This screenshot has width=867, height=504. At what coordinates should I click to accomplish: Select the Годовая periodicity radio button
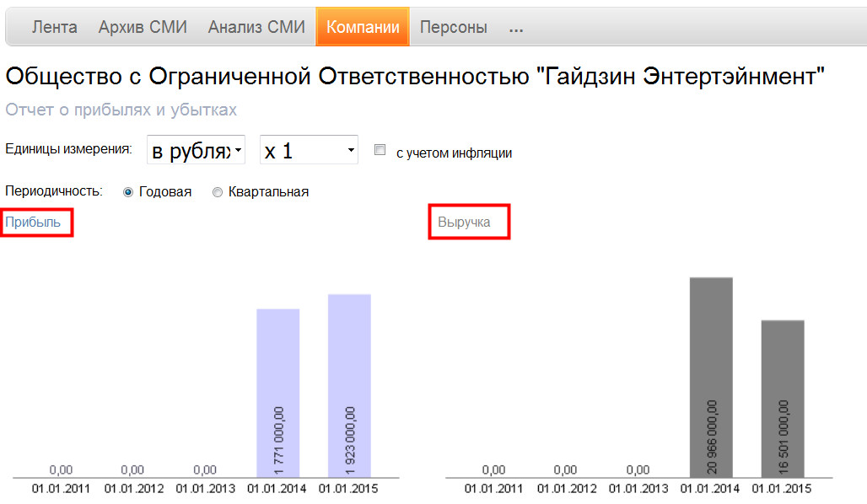pyautogui.click(x=128, y=192)
